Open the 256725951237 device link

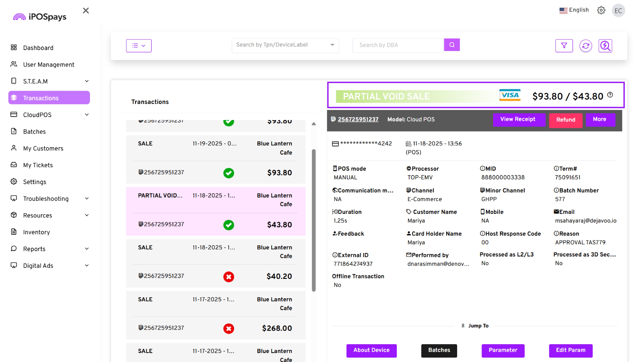pos(358,119)
